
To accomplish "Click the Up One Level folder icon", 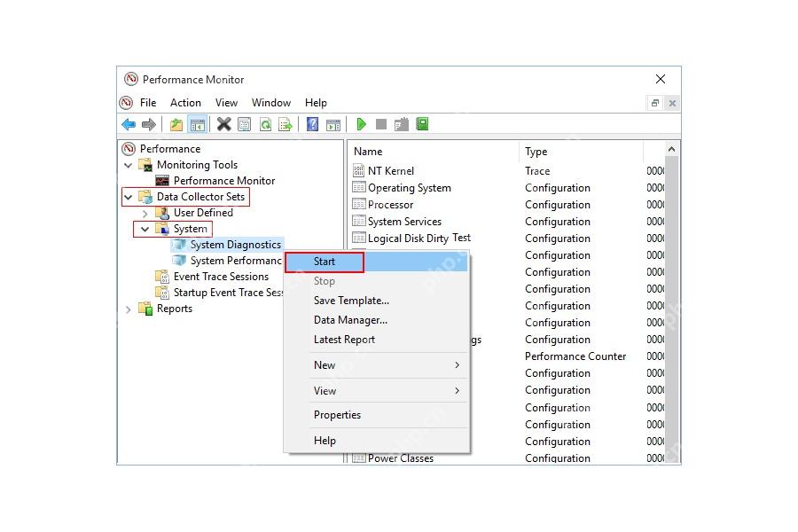I will [176, 124].
